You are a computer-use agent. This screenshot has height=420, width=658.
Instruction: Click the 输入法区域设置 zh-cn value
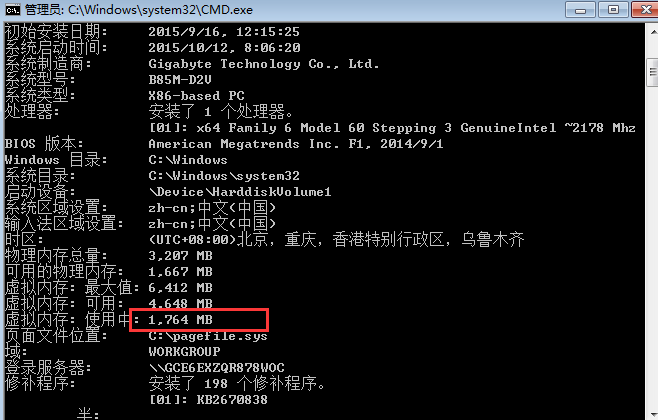coord(212,224)
